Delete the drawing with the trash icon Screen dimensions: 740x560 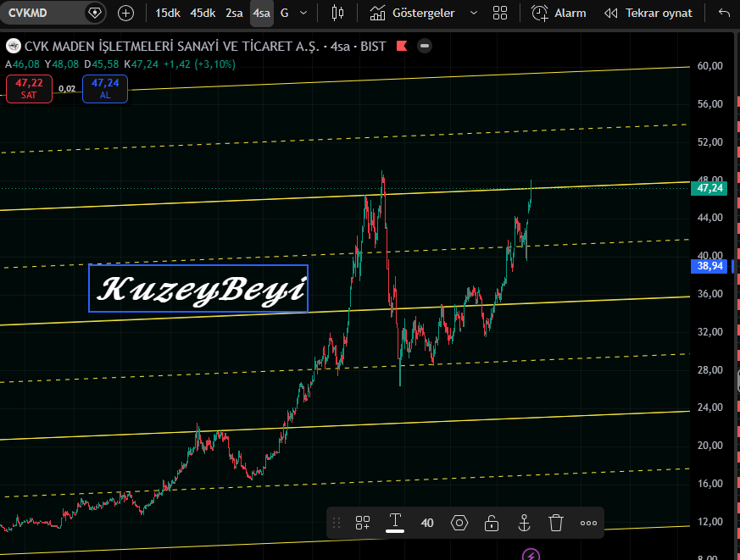pyautogui.click(x=556, y=523)
